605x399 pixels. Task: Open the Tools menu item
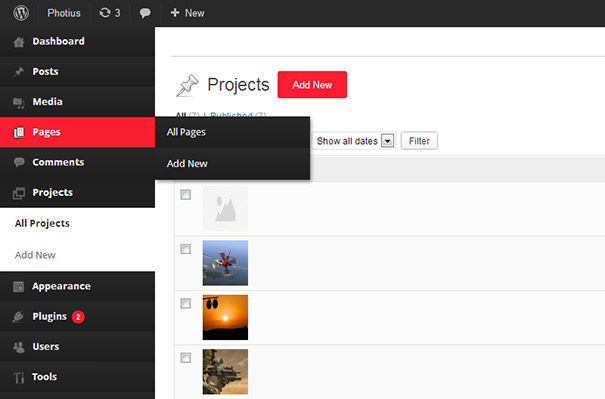[78, 377]
